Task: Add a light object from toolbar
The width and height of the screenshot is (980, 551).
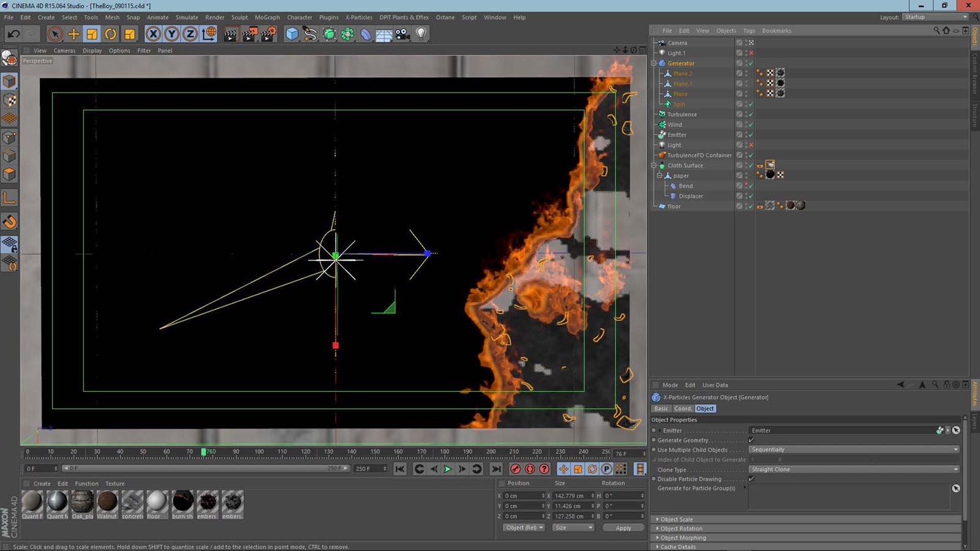Action: 421,34
